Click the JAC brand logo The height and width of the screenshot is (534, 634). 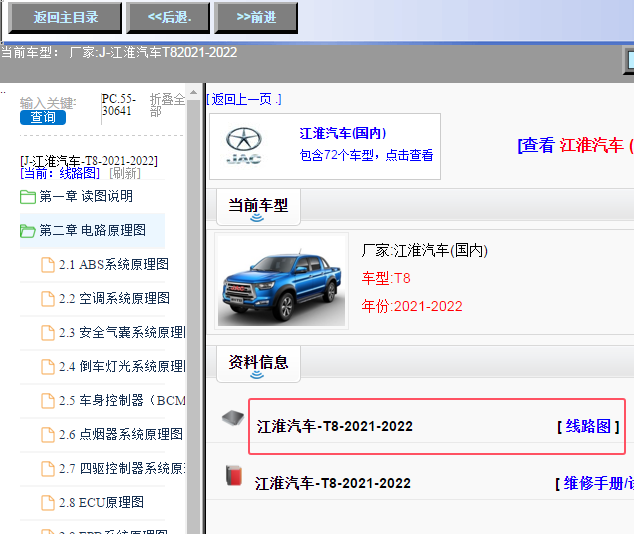pos(244,146)
